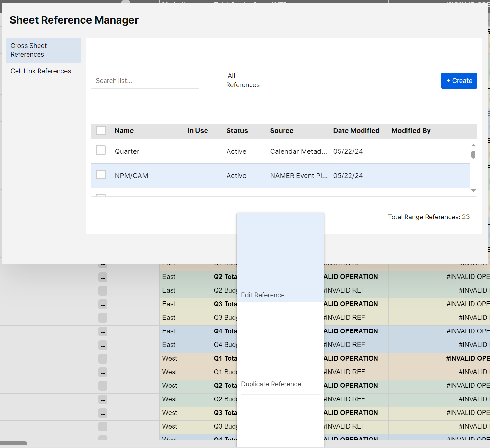Click #INVALID REF in the East Q2 Budget row
The width and height of the screenshot is (490, 448).
344,290
